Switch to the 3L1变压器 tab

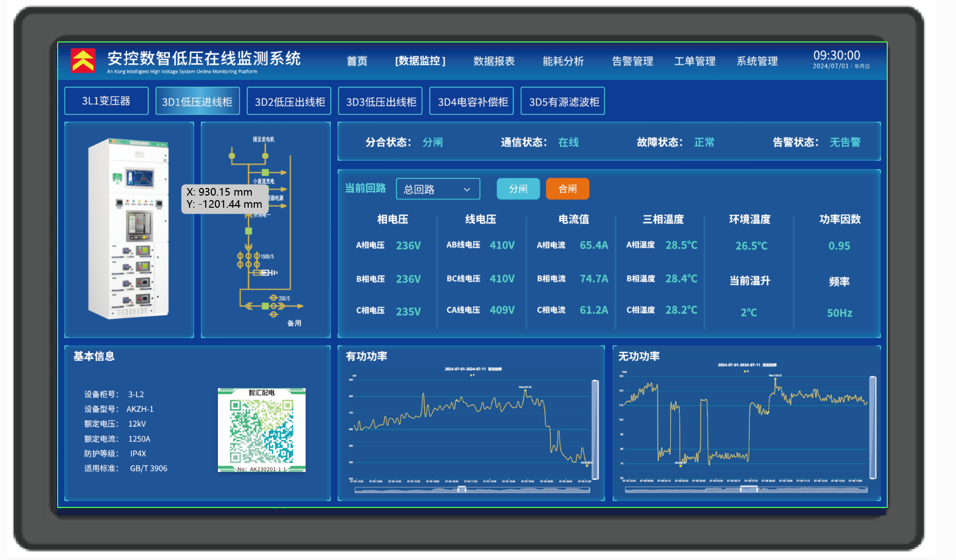click(106, 101)
